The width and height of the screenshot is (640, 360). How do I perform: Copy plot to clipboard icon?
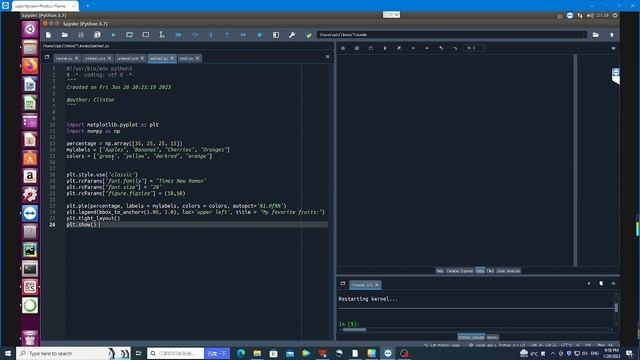click(371, 48)
